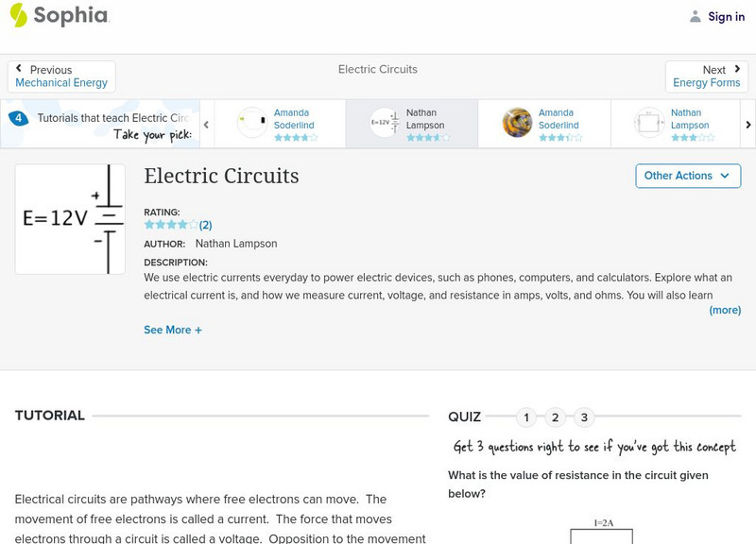Jump to quiz question 2

pos(556,417)
